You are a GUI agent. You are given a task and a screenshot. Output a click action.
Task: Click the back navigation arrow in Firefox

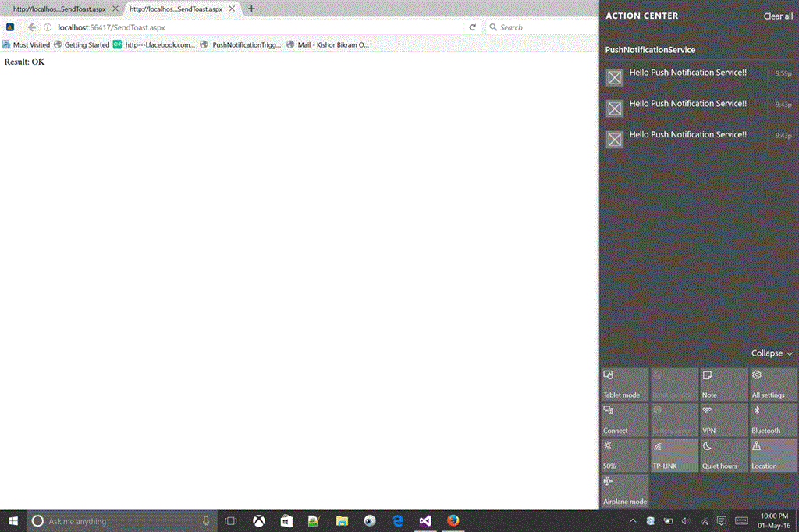[31, 27]
